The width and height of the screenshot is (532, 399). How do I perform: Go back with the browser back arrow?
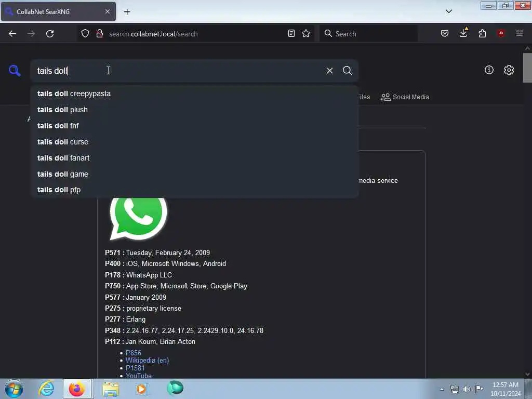point(12,34)
